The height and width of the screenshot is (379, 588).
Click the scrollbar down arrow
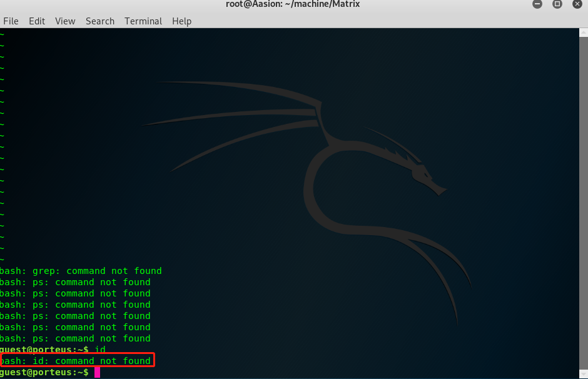tap(584, 374)
